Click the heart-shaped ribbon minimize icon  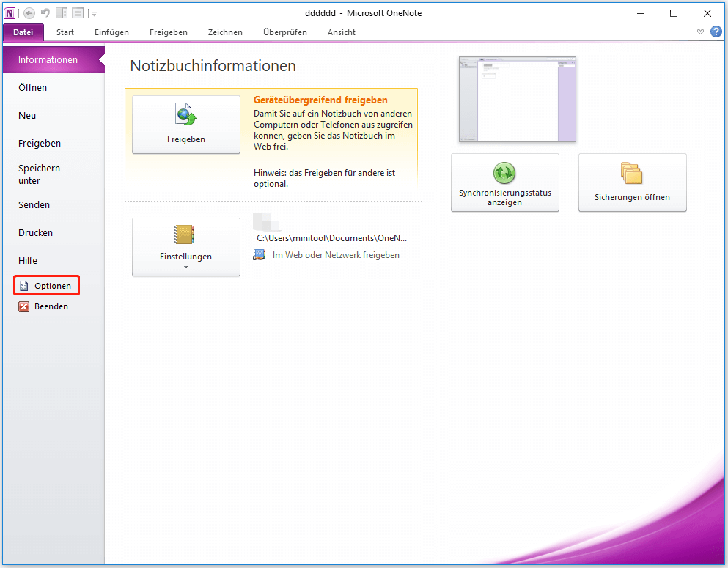[700, 32]
